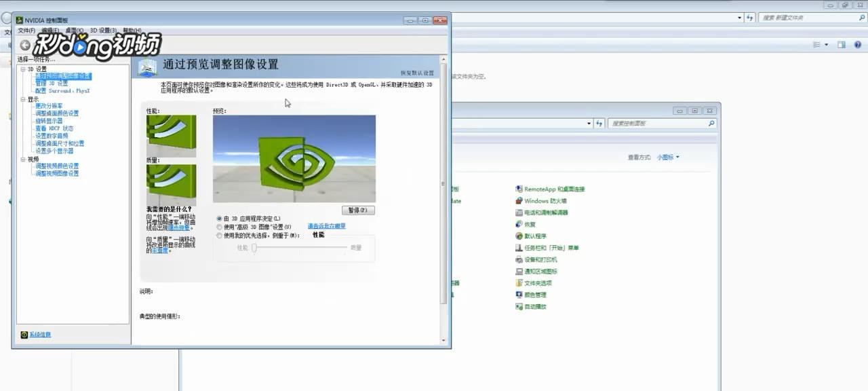
Task: Click the 文件夹选项 icon
Action: pos(519,283)
